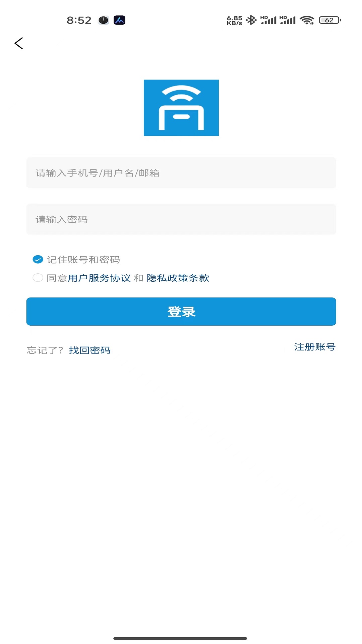Tap the Bluetooth status icon
The height and width of the screenshot is (644, 362).
point(251,20)
